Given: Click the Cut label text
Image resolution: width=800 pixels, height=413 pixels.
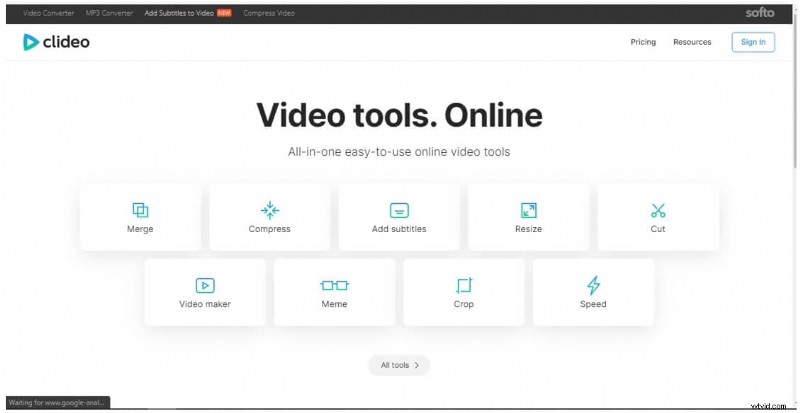Looking at the screenshot, I should coord(658,229).
